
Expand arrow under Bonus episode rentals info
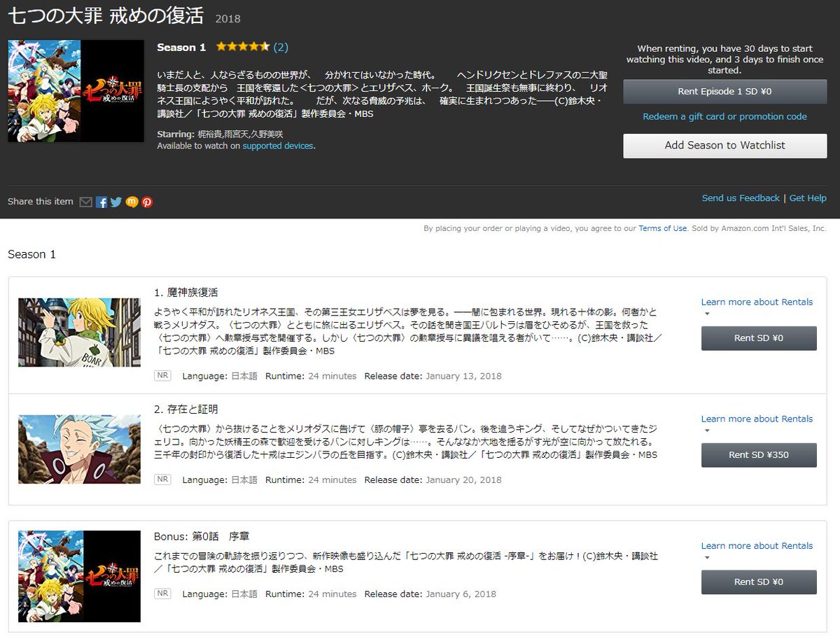point(707,558)
